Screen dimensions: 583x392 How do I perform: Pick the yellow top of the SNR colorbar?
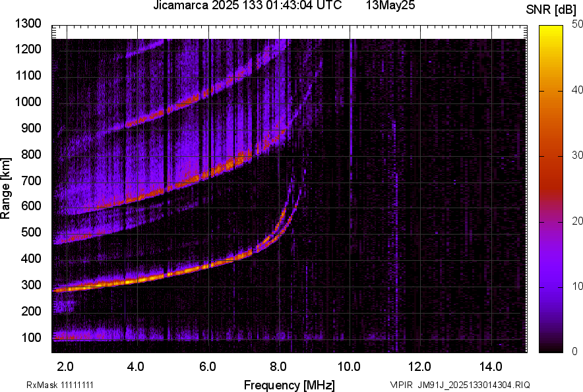coord(551,30)
